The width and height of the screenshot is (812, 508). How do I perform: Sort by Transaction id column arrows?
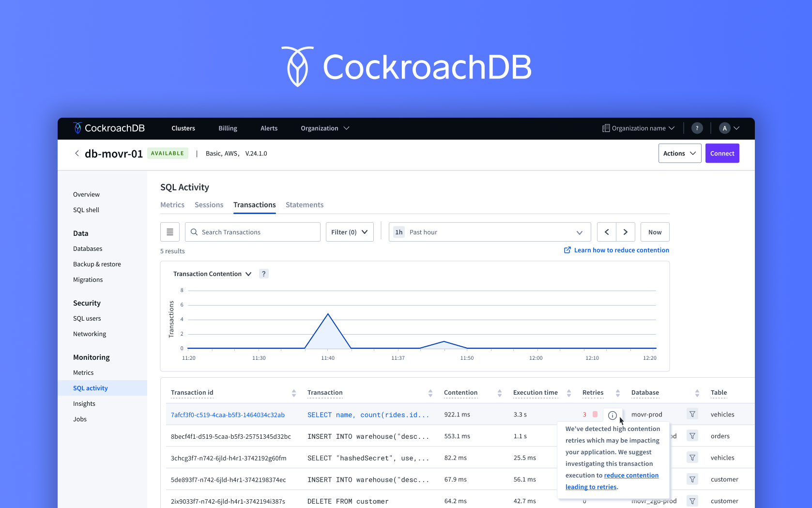(x=294, y=393)
